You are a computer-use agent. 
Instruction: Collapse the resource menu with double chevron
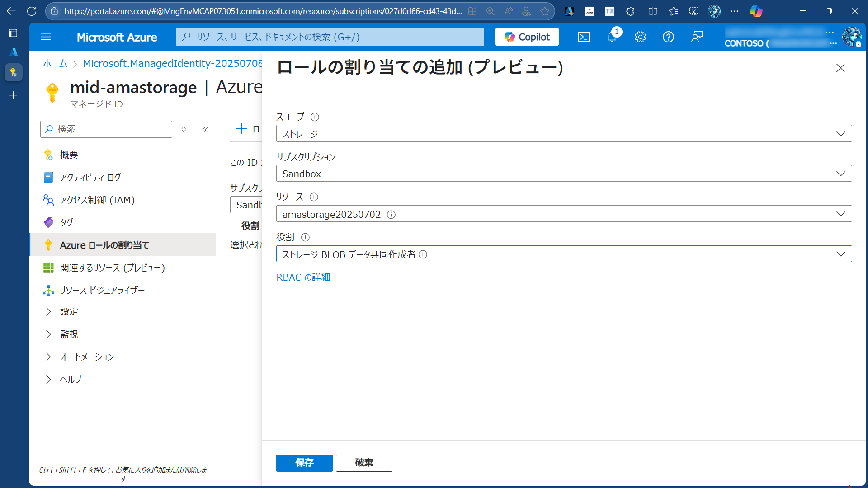tap(205, 130)
